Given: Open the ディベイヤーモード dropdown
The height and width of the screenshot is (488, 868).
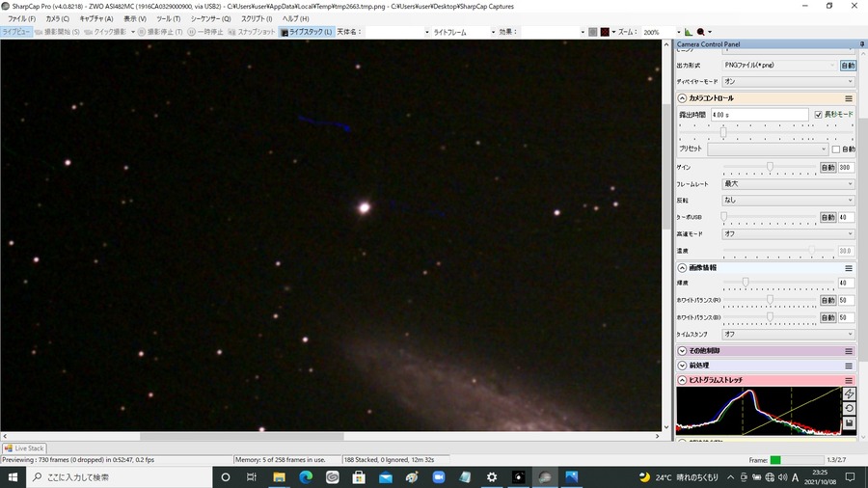Looking at the screenshot, I should tap(788, 82).
